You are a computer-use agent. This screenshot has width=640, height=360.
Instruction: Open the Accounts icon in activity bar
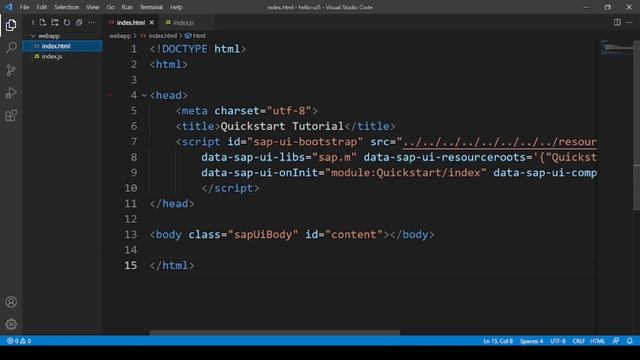[x=11, y=302]
